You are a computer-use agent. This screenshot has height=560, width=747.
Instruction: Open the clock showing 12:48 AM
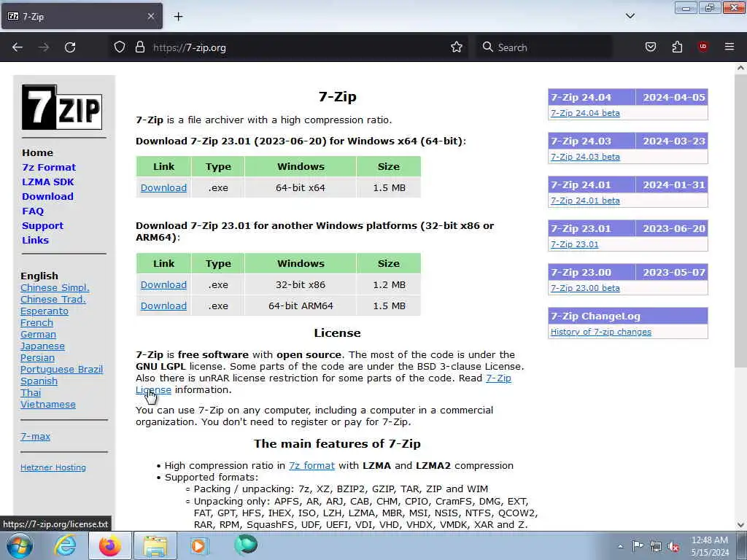pyautogui.click(x=710, y=546)
